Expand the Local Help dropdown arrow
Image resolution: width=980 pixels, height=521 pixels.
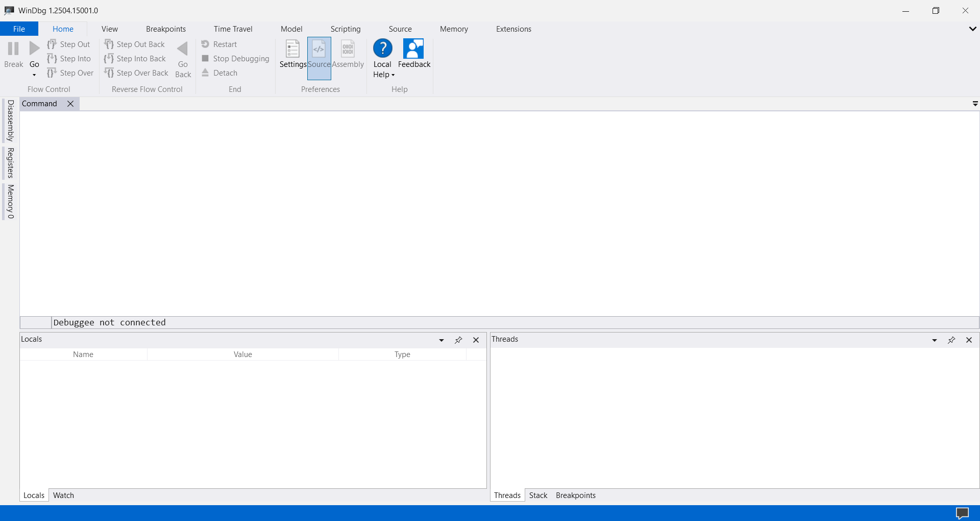393,75
